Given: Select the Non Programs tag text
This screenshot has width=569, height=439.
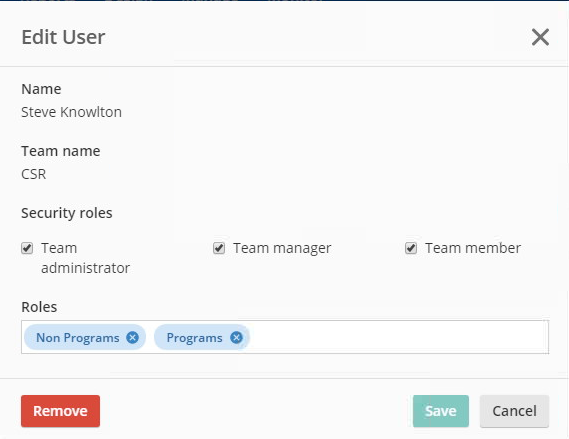Looking at the screenshot, I should (x=78, y=338).
